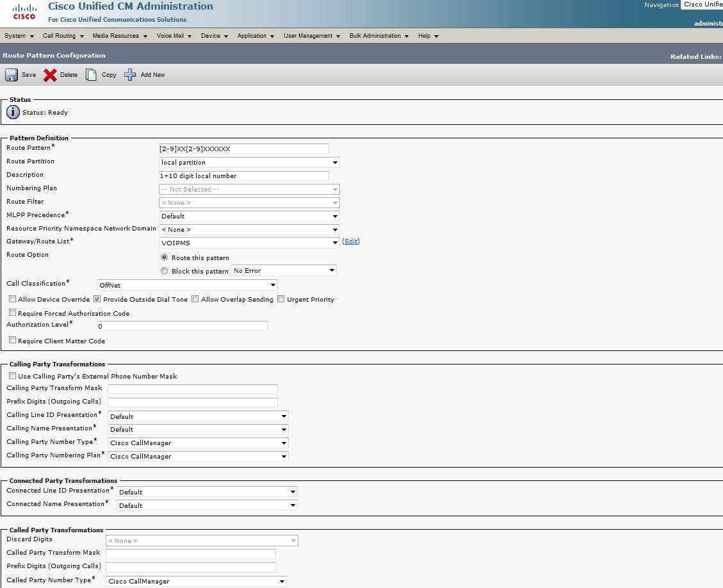The height and width of the screenshot is (588, 723).
Task: Click the Status info icon
Action: click(x=13, y=112)
